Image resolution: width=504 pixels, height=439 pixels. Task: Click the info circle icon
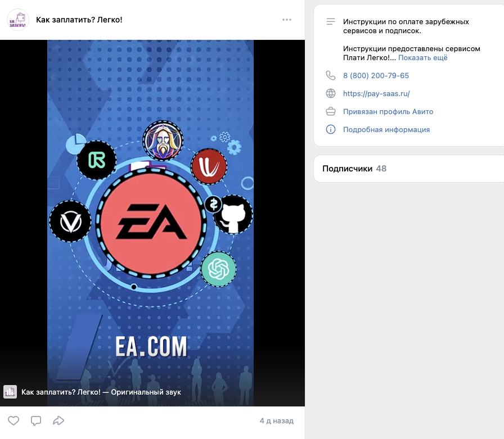point(331,129)
